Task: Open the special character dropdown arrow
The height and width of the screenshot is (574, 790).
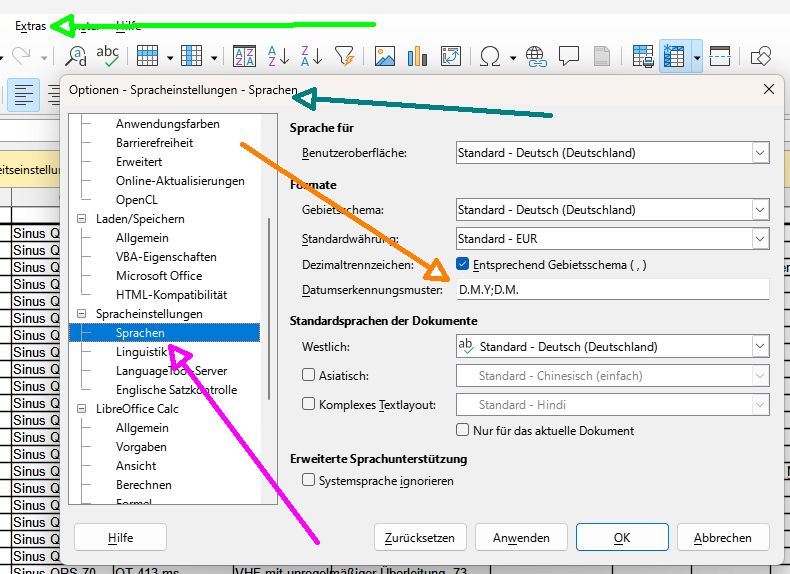Action: pos(513,58)
